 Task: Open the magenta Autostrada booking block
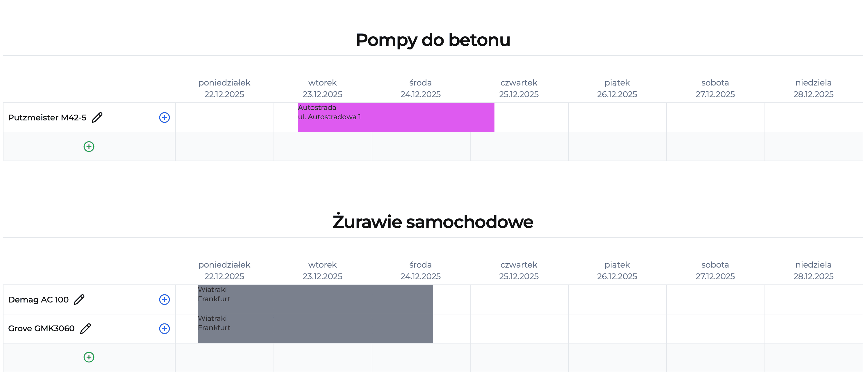[x=396, y=117]
